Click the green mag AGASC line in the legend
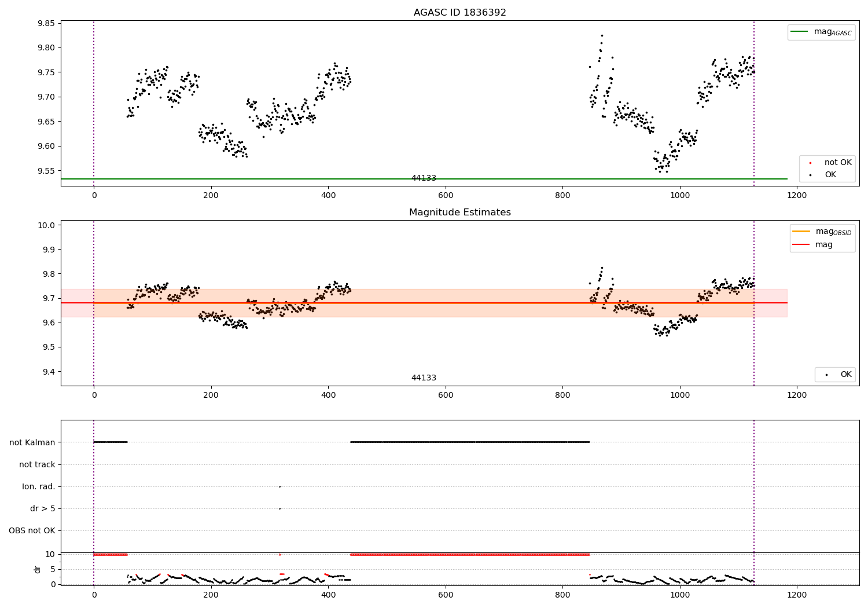 point(799,32)
